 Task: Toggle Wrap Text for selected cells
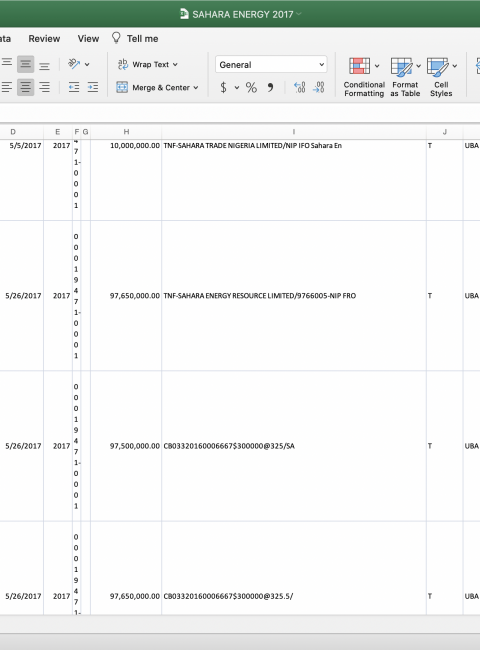click(x=148, y=64)
